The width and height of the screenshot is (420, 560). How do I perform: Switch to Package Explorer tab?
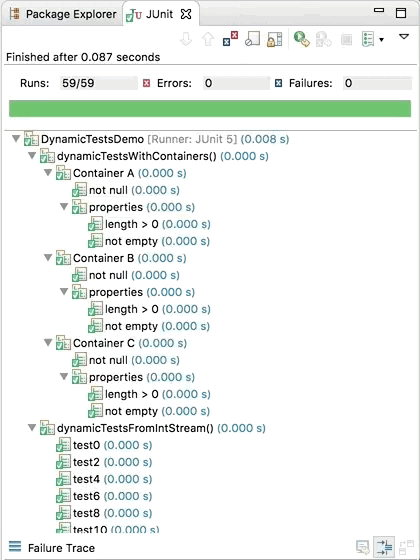[x=63, y=14]
